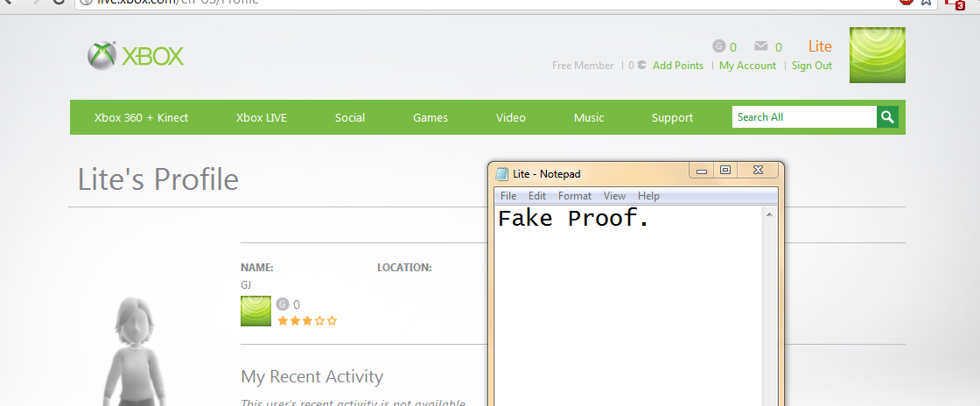Open the Xbox 360 + Kinect menu
Screen dimensions: 980x406
pyautogui.click(x=141, y=117)
